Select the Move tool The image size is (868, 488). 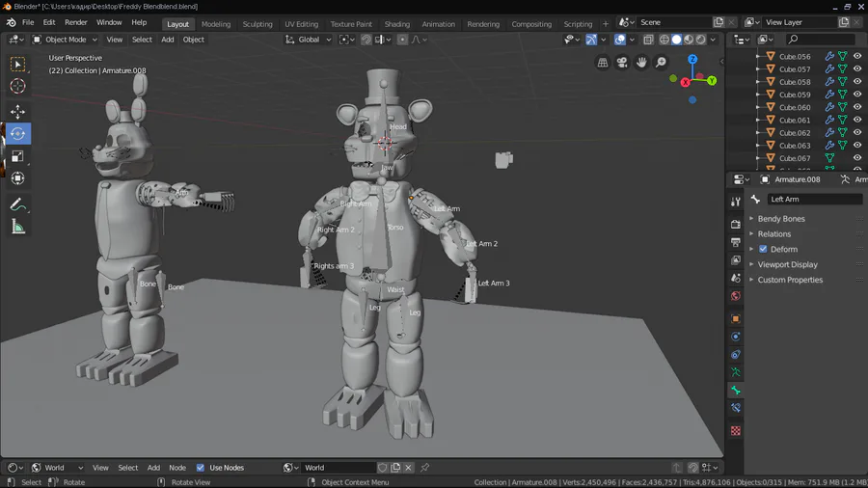click(17, 112)
